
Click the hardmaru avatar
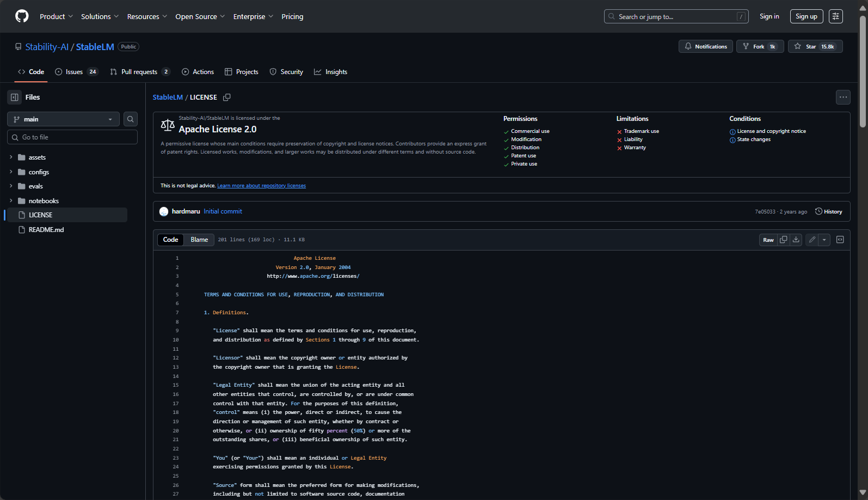point(164,211)
